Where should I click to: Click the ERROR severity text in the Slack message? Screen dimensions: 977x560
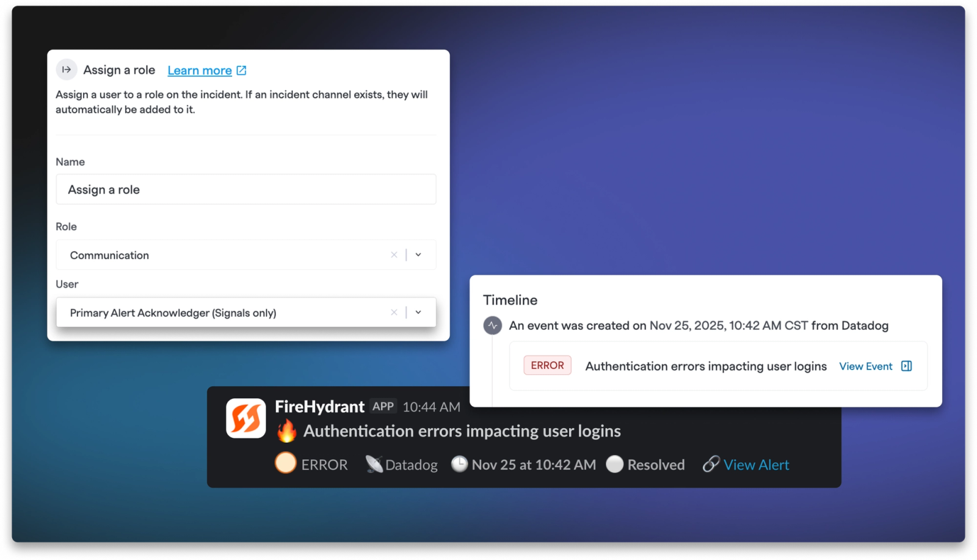[x=324, y=465]
